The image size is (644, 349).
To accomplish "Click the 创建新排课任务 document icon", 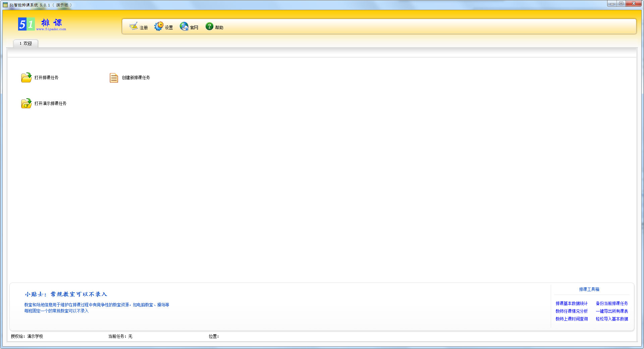I will coord(114,78).
